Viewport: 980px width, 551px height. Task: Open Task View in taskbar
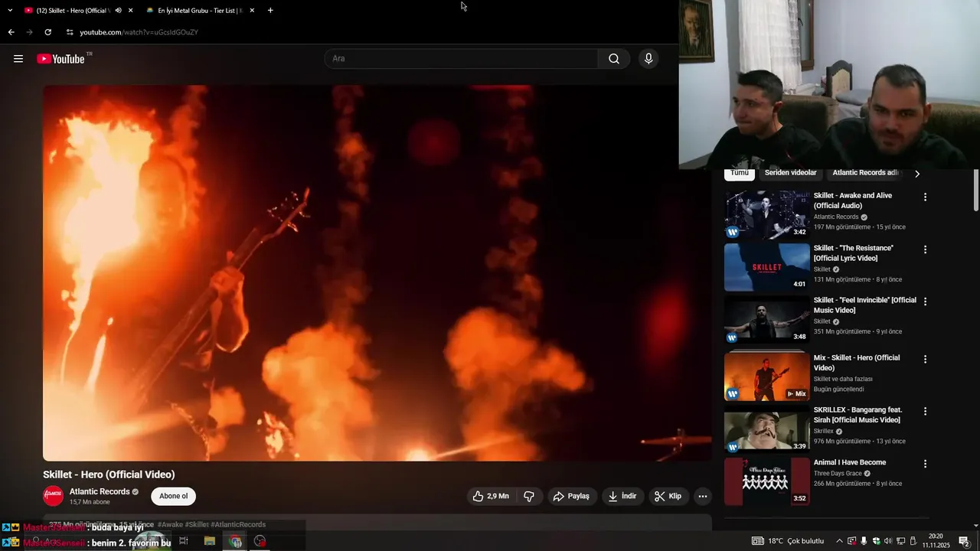(184, 541)
